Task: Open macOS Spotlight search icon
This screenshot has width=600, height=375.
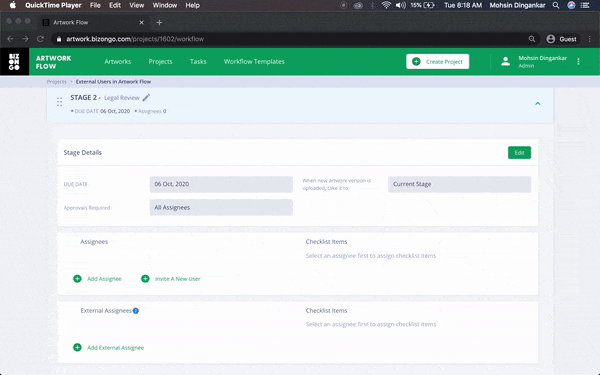Action: [x=556, y=5]
